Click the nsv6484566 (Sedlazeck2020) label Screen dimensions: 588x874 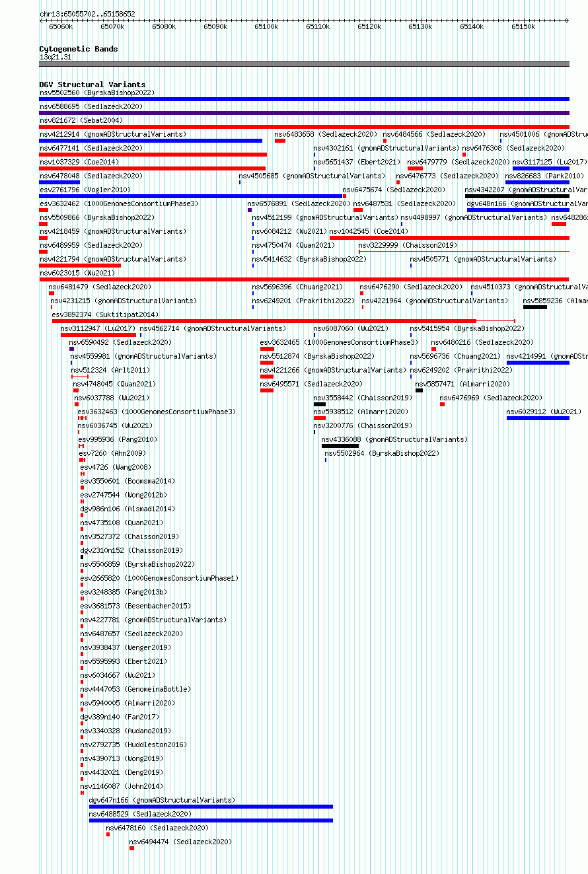coord(434,134)
